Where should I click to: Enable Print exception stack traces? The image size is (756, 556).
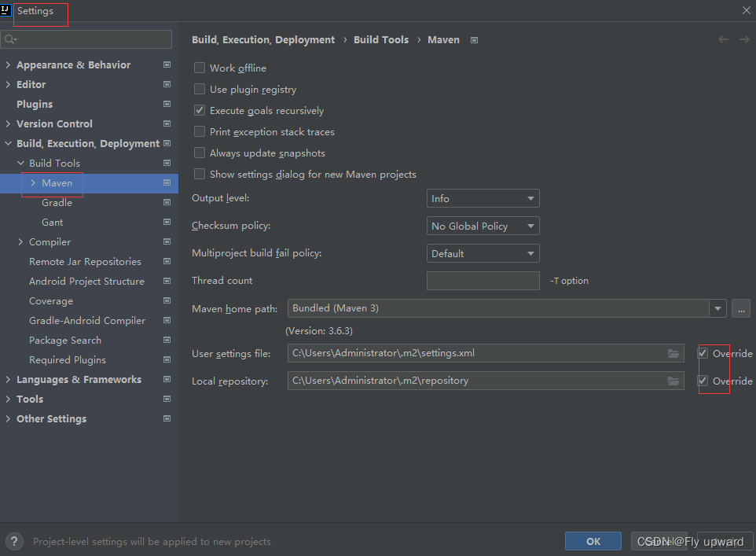click(x=200, y=132)
